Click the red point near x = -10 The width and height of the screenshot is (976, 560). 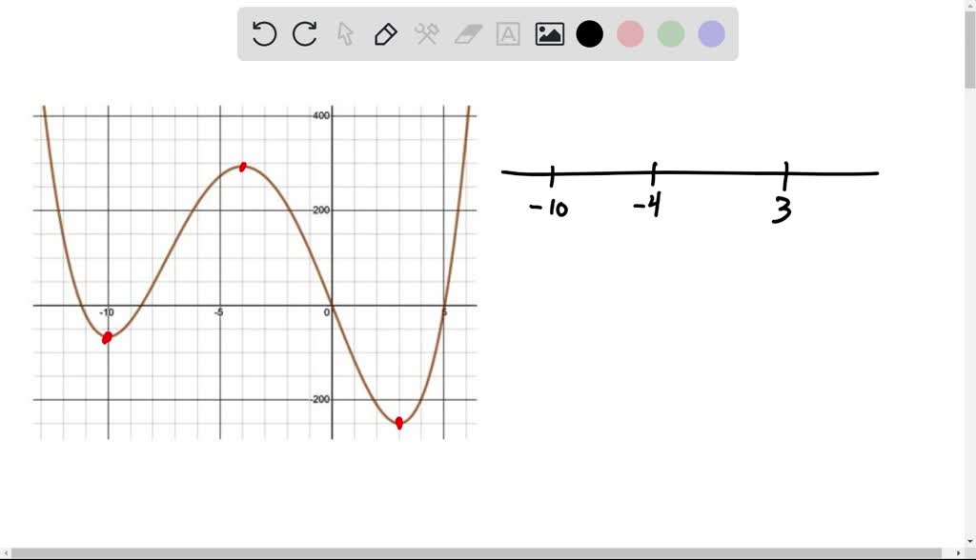107,338
